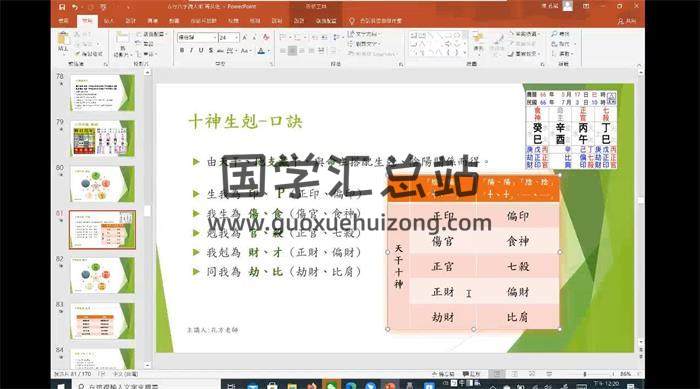Click the Undo arrow icon
This screenshot has height=389, width=700.
[x=75, y=7]
